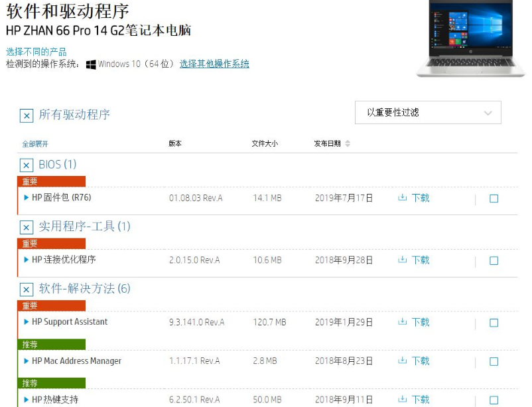Image resolution: width=532 pixels, height=407 pixels.
Task: Check the checkbox for HP Mac Address Manager
Action: (494, 361)
